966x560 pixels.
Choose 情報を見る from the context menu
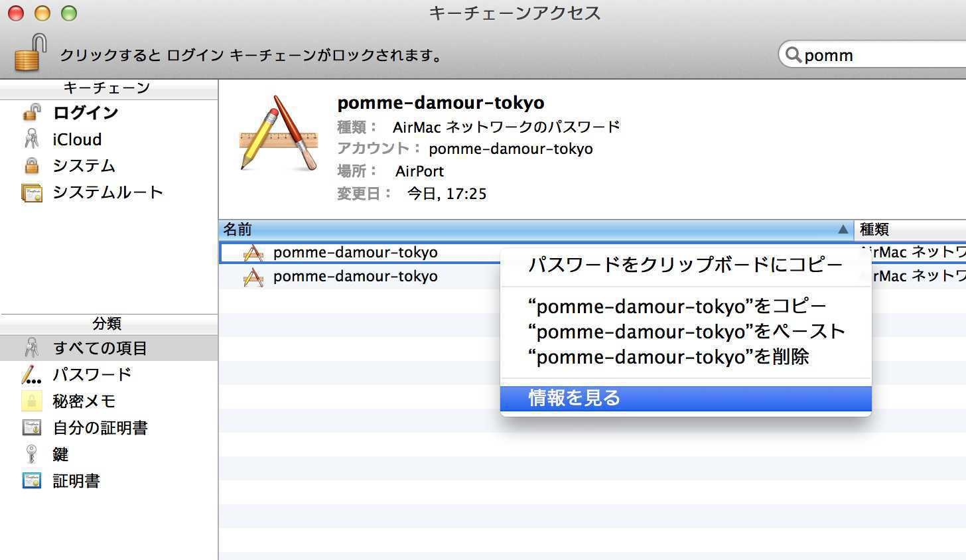(685, 398)
